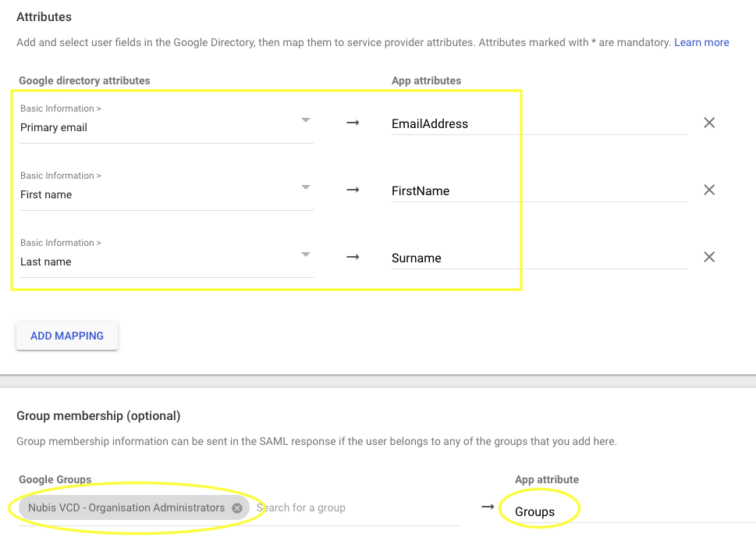Open the Last name attribute dropdown
Viewport: 756px width, 541px height.
click(306, 254)
